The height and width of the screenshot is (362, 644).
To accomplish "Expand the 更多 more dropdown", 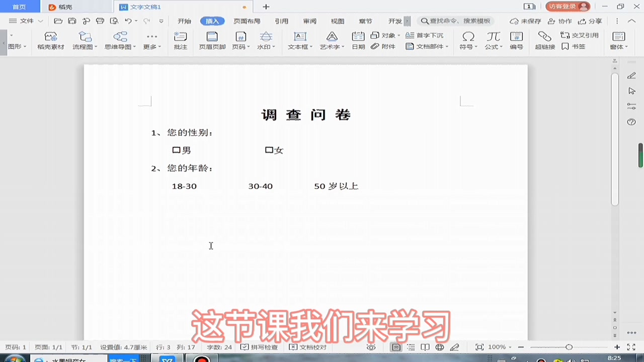I will point(159,47).
